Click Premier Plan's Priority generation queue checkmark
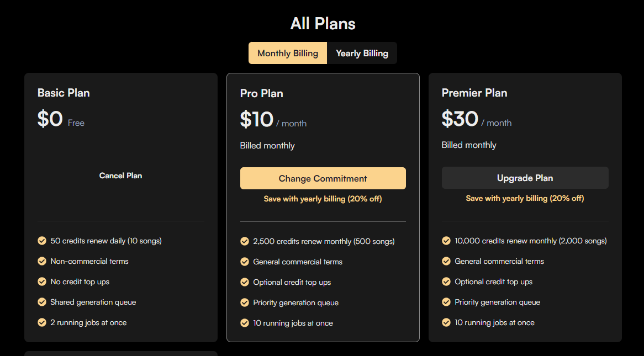This screenshot has width=644, height=356. click(446, 302)
